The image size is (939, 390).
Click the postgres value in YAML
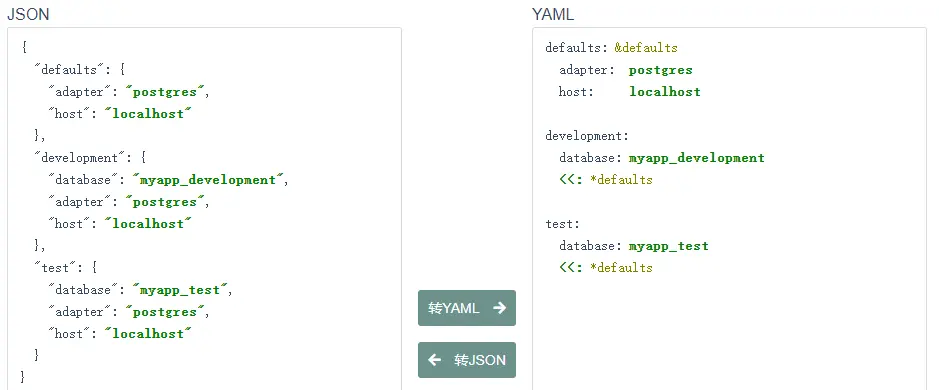pyautogui.click(x=661, y=70)
